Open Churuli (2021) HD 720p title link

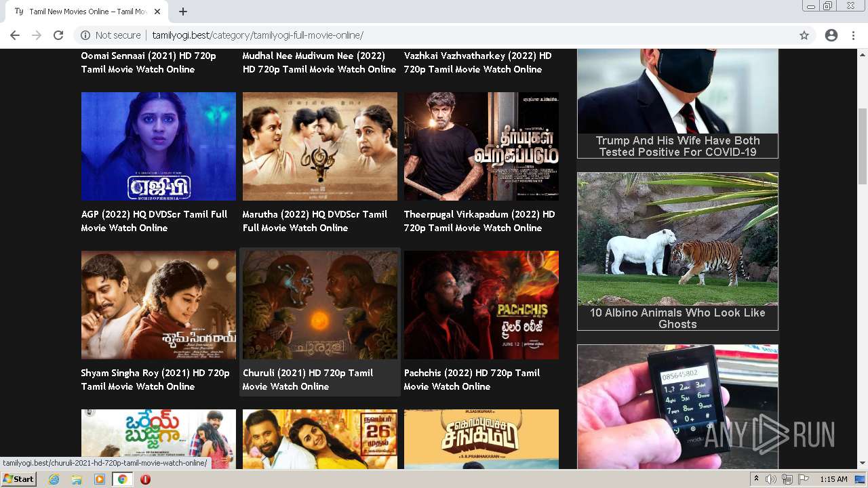(x=308, y=380)
